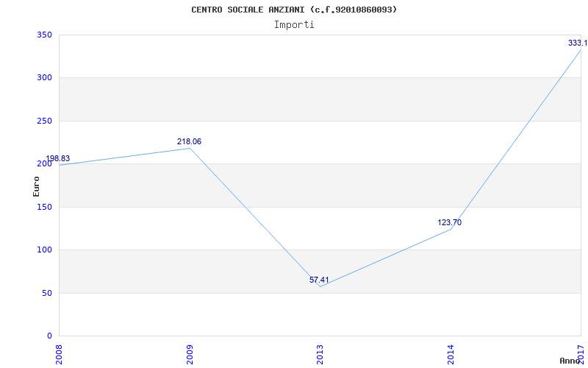Click the 300 y-axis value
Image resolution: width=588 pixels, height=368 pixels.
click(44, 78)
